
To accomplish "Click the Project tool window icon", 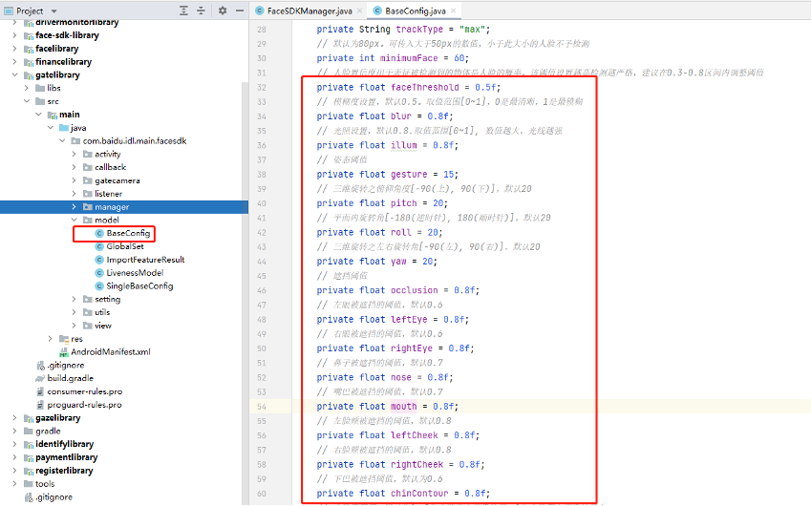I will [x=9, y=11].
